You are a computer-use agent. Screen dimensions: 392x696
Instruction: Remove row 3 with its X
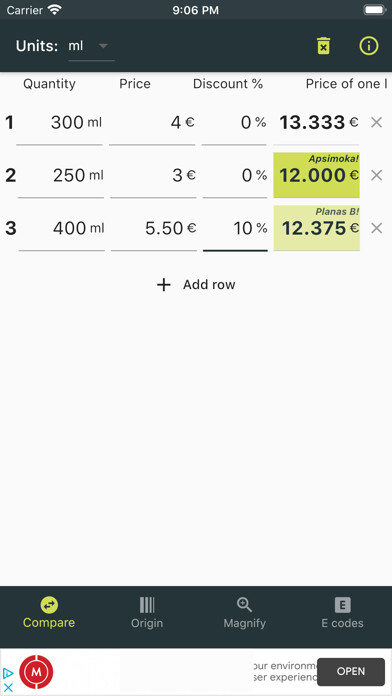click(x=376, y=228)
